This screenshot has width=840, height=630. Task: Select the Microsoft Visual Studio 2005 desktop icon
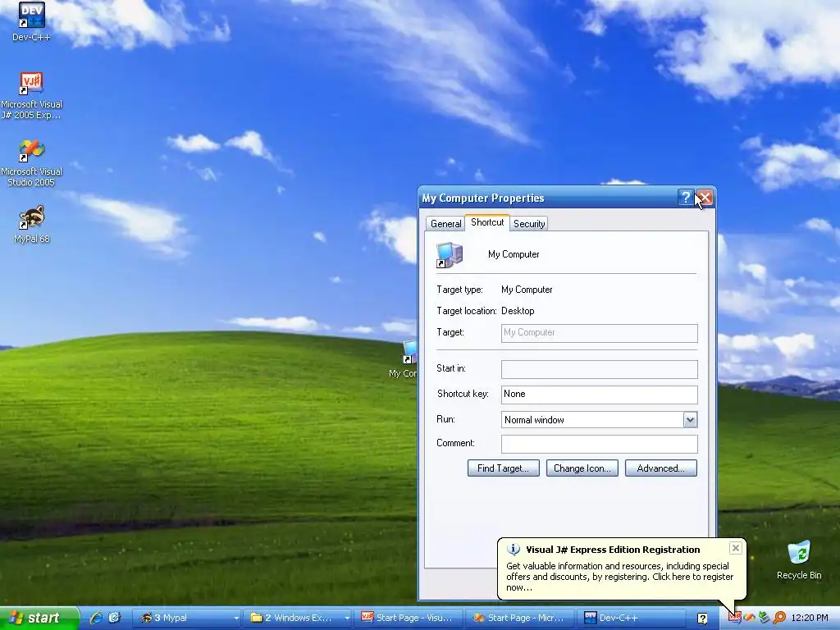coord(31,163)
